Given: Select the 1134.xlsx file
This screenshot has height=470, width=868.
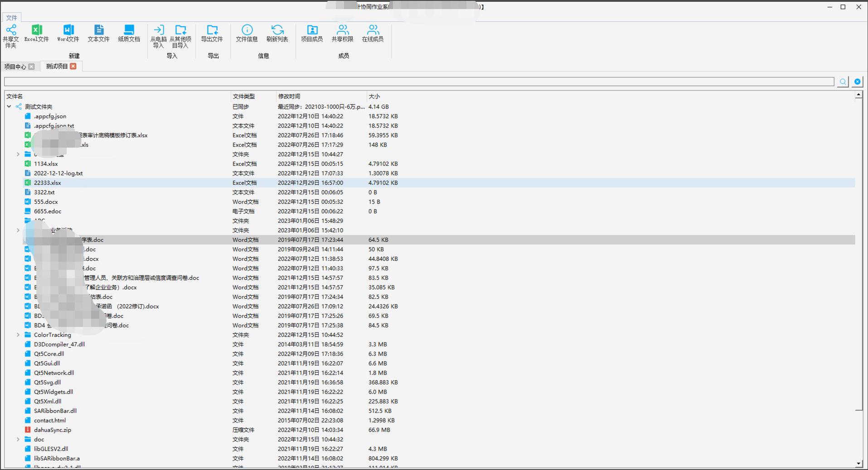Looking at the screenshot, I should point(46,163).
